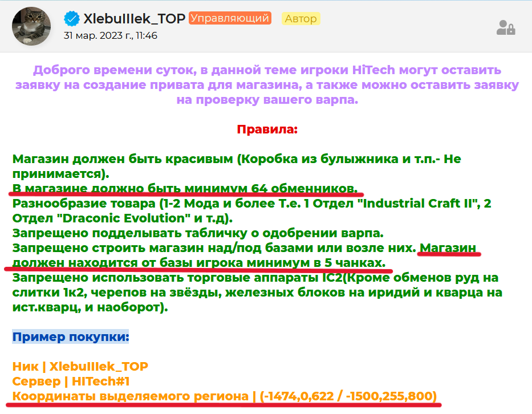The width and height of the screenshot is (532, 414).
Task: Click the rule about building над/под базами
Action: (x=214, y=248)
